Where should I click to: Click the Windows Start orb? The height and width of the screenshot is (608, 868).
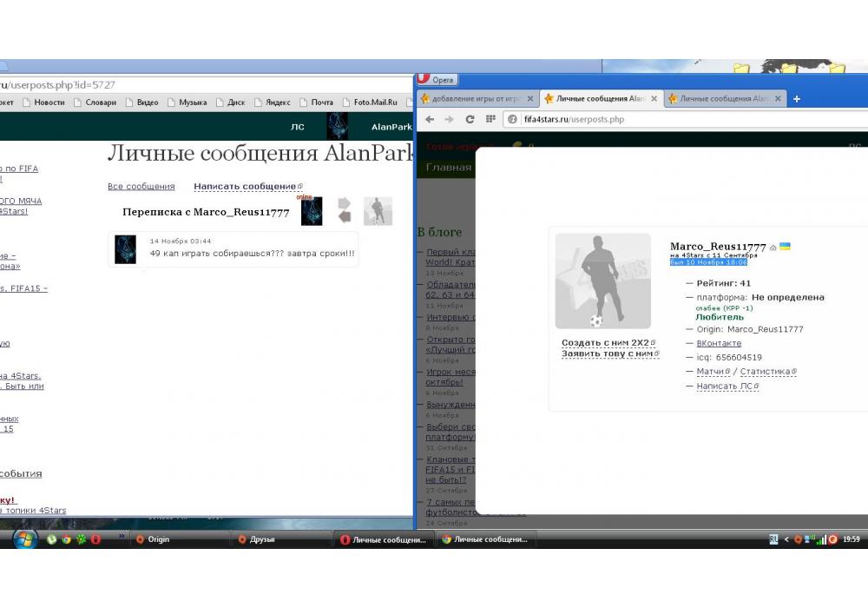[x=24, y=539]
